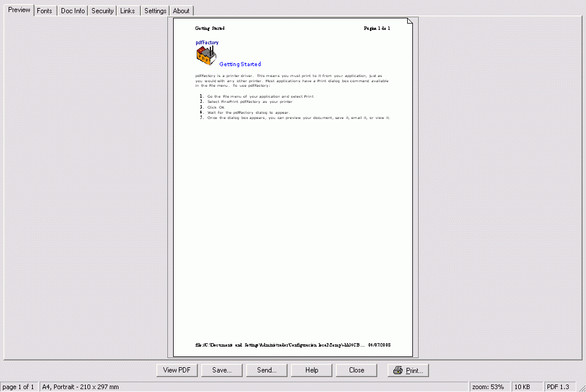Go to the Security tab
The width and height of the screenshot is (586, 392).
pos(102,11)
